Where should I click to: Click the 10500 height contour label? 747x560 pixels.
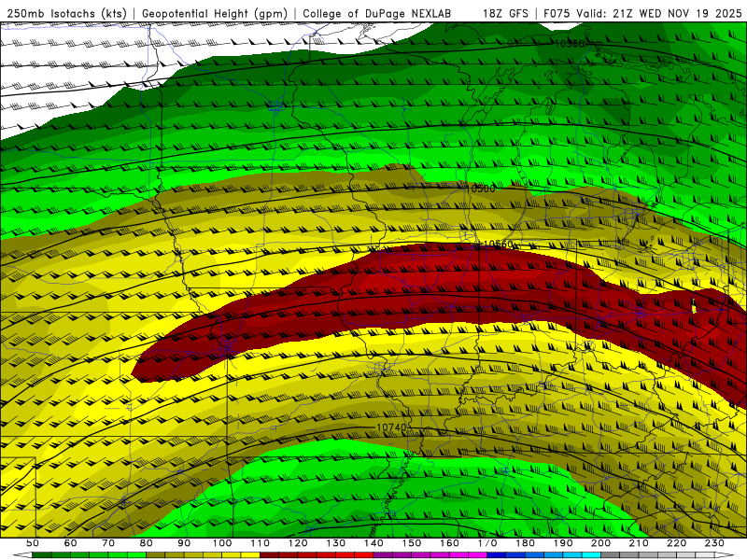480,189
